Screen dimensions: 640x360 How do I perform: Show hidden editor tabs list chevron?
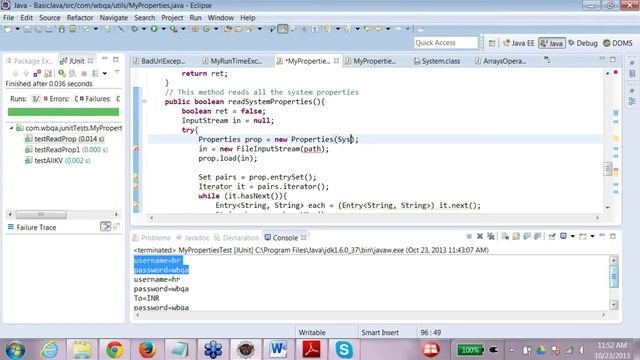click(x=547, y=60)
